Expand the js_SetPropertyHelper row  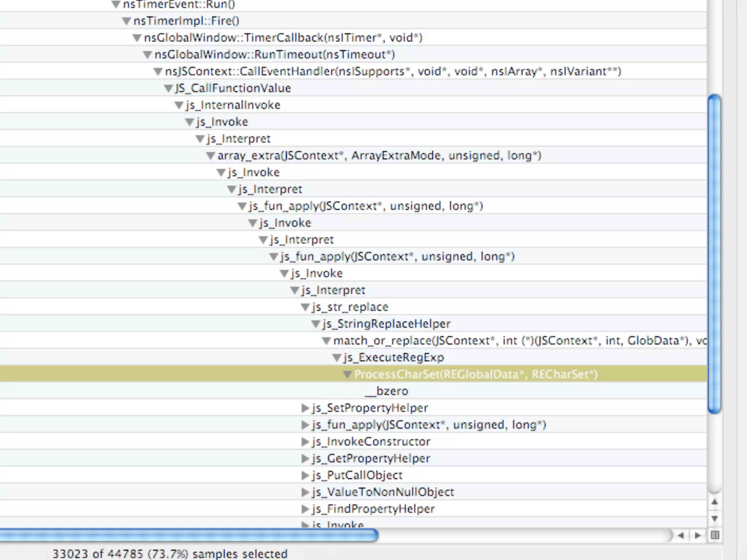point(305,408)
